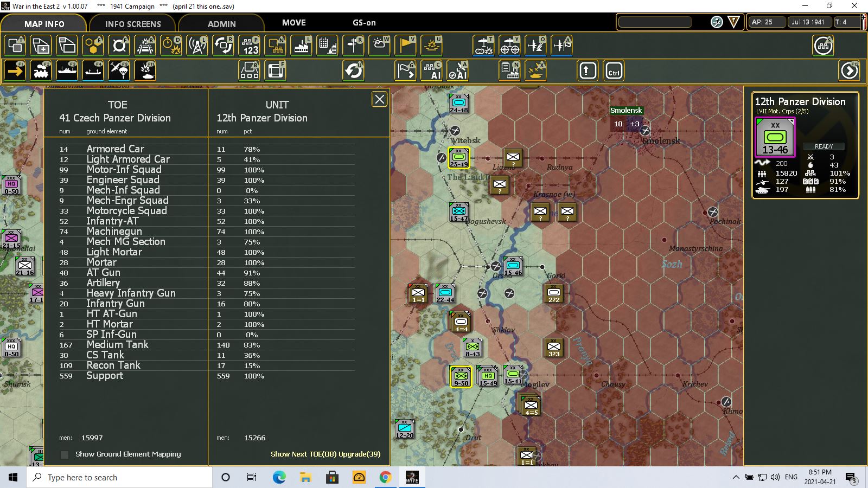Click the fort level map icon
This screenshot has width=868, height=488.
coord(119,46)
